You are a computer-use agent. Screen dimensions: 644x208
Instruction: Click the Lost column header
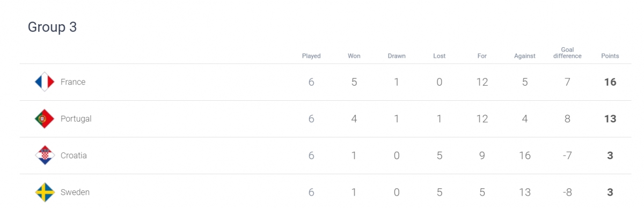point(439,56)
